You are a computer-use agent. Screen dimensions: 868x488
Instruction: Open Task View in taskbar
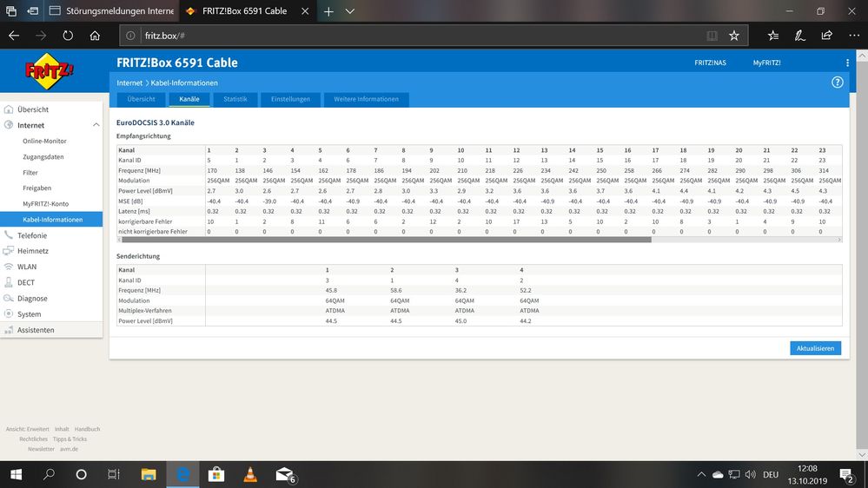(114, 474)
